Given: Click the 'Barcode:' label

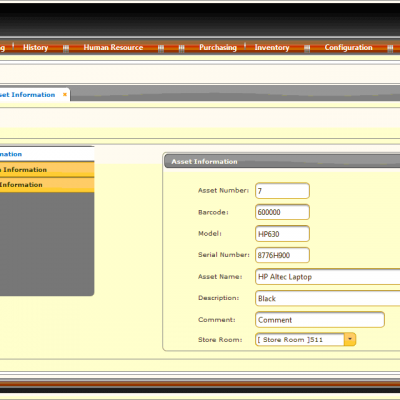Looking at the screenshot, I should (x=213, y=212).
